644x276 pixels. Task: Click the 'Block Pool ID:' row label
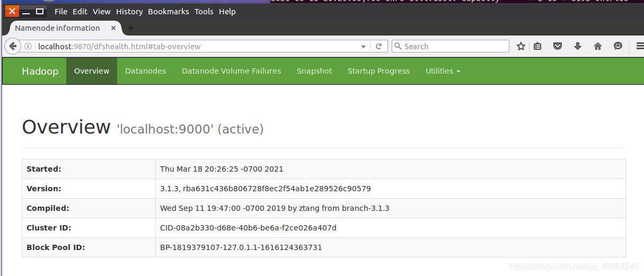[56, 247]
